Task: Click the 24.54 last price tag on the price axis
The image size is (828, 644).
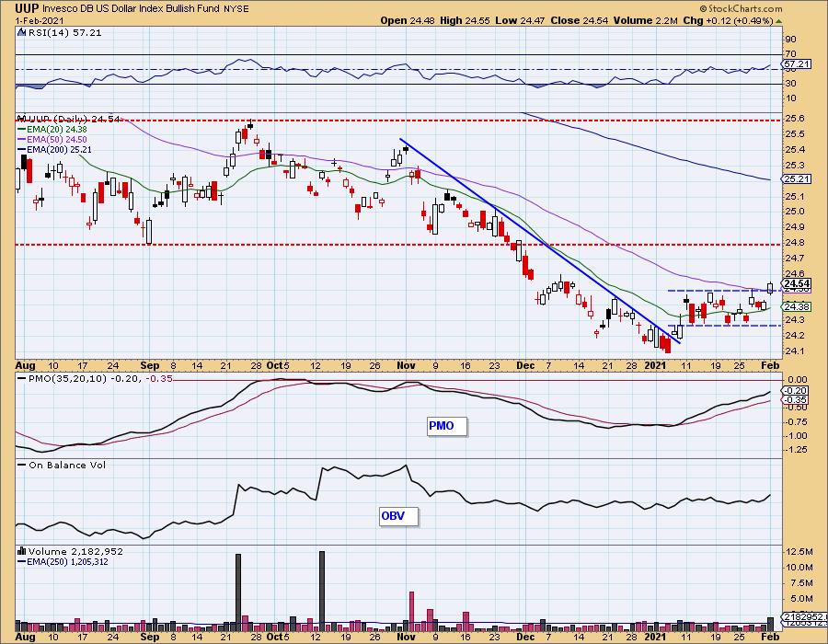Action: pos(797,283)
